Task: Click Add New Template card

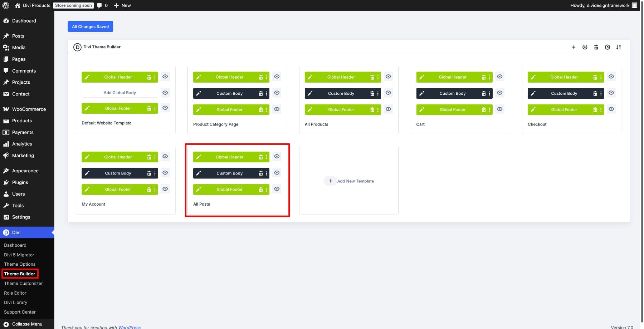Action: coord(349,181)
